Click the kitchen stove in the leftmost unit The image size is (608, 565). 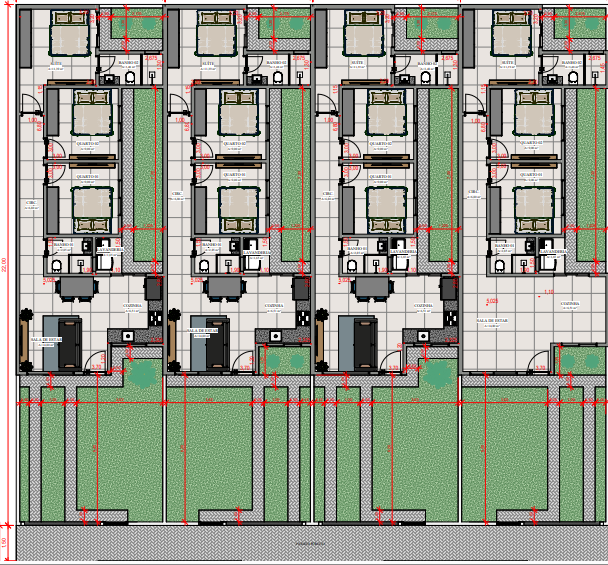pos(155,315)
